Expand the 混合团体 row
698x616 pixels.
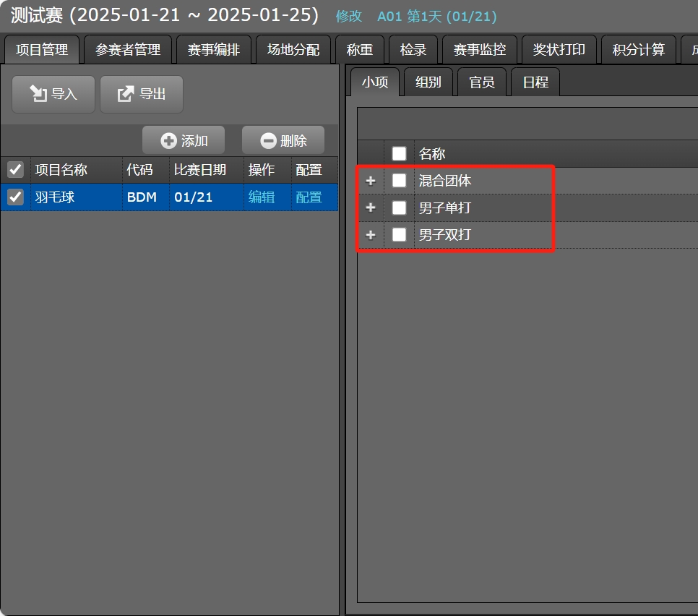(x=371, y=181)
